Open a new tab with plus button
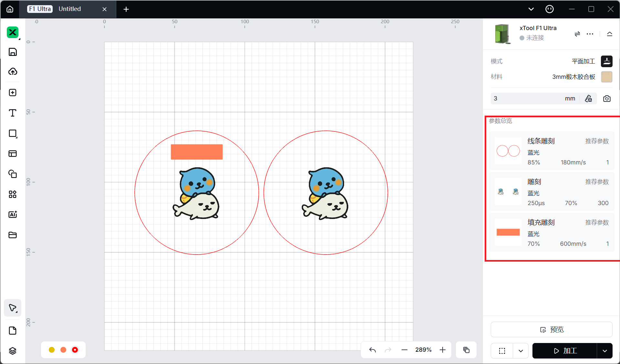Screen dimensions: 620x364 click(126, 9)
